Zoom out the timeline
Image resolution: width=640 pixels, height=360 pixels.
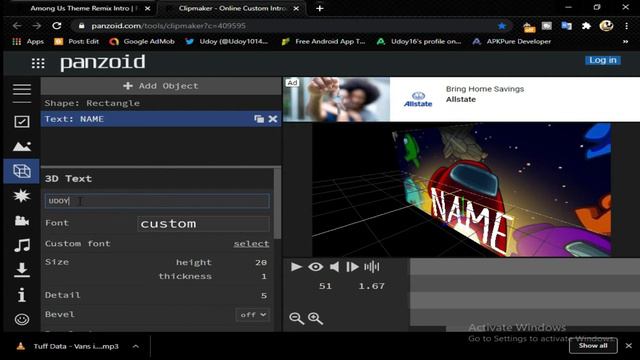tap(296, 318)
